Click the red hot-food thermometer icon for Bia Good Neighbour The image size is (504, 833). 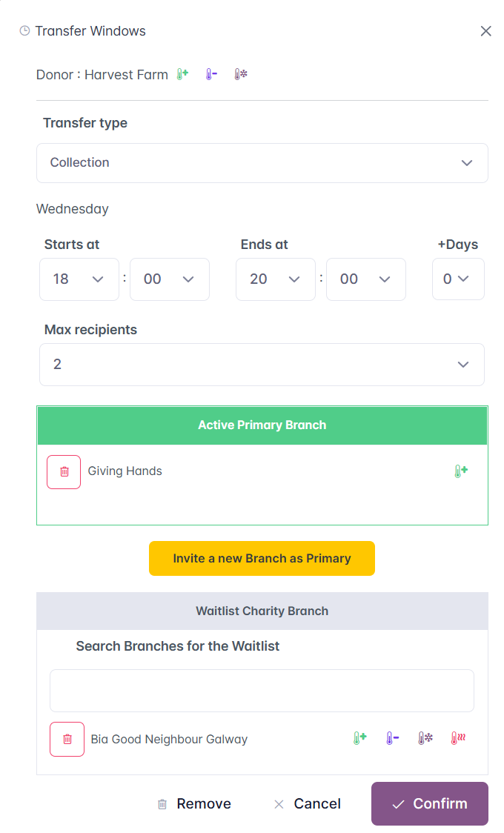tap(458, 739)
